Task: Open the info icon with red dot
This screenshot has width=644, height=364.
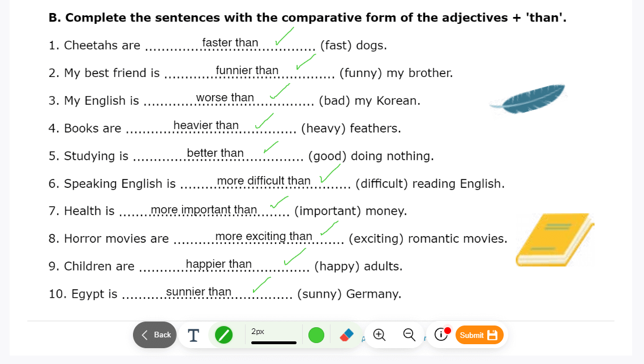Action: pyautogui.click(x=442, y=335)
